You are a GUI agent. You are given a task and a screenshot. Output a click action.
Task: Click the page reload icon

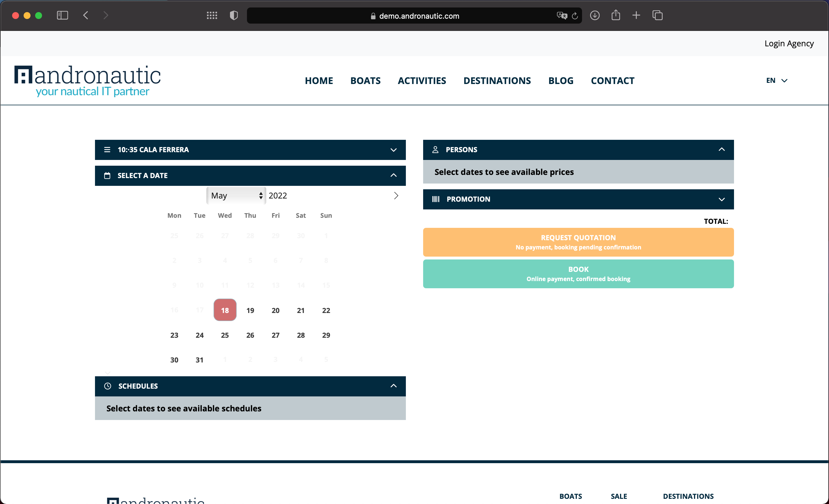point(575,16)
